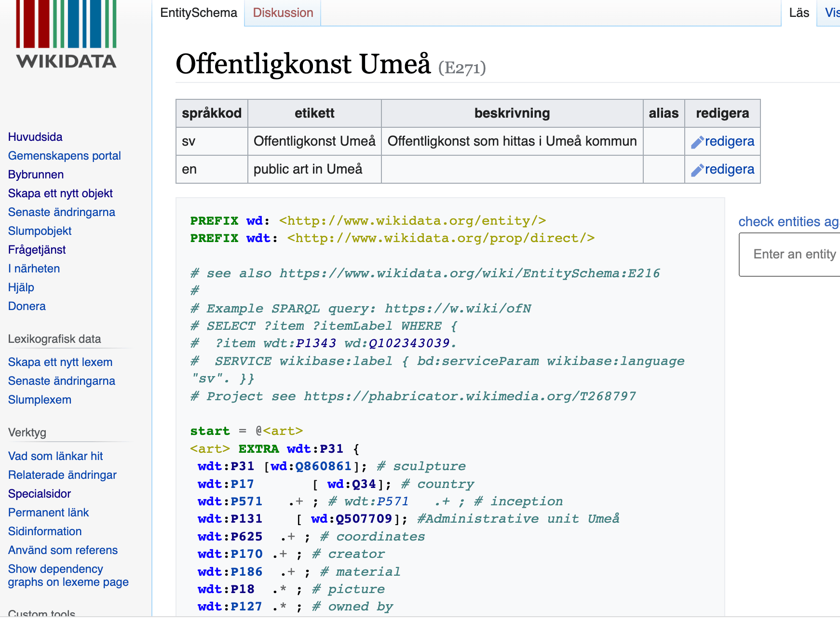Screen dimensions: 840x622
Task: Select the EntitySchema tab
Action: [x=199, y=13]
